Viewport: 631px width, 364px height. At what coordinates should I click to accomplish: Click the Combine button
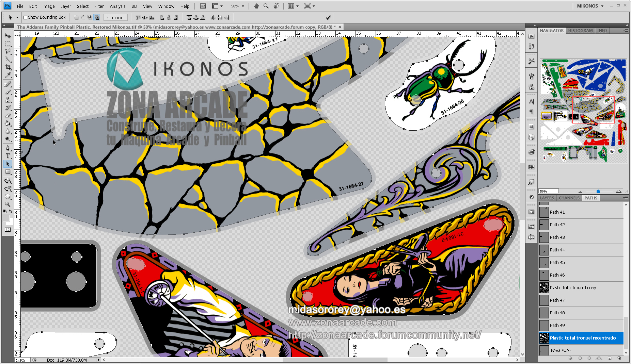point(115,17)
